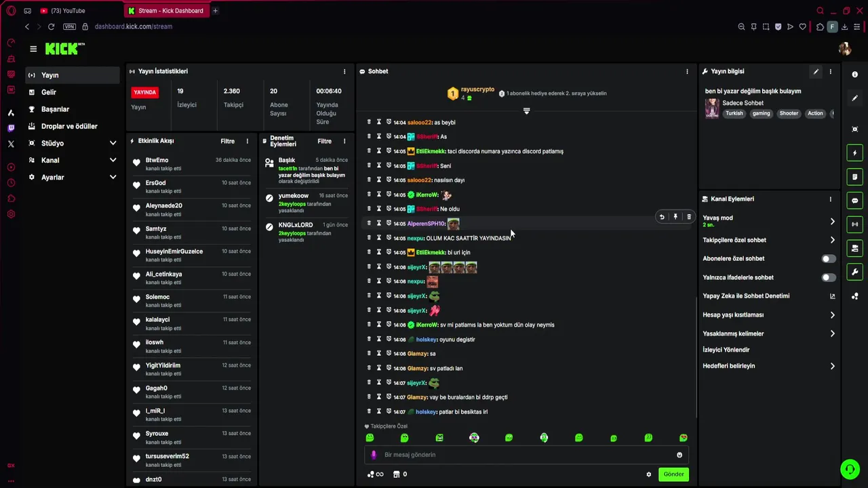Screen dimensions: 868x488
Task: Click BtwEmo in Etkinlik Akışı
Action: pyautogui.click(x=157, y=160)
